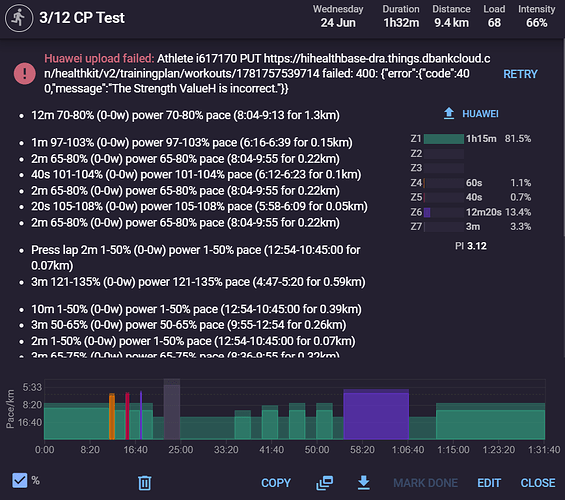This screenshot has height=500, width=565.
Task: Download the workout file
Action: point(364,483)
